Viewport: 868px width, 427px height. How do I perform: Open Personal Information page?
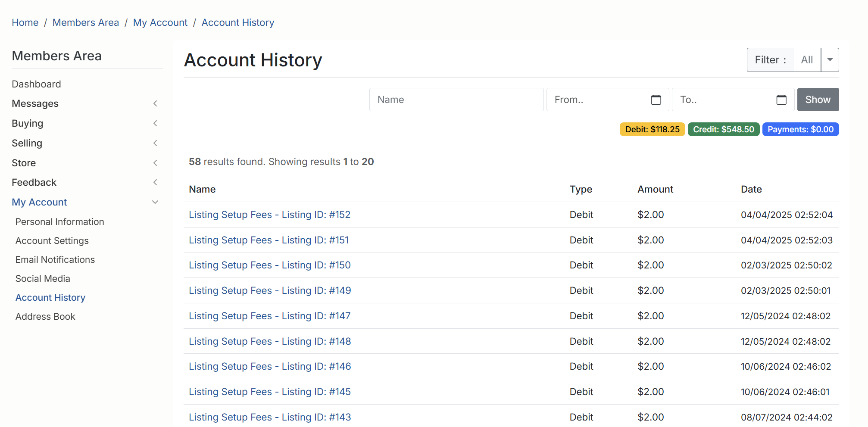pyautogui.click(x=59, y=221)
